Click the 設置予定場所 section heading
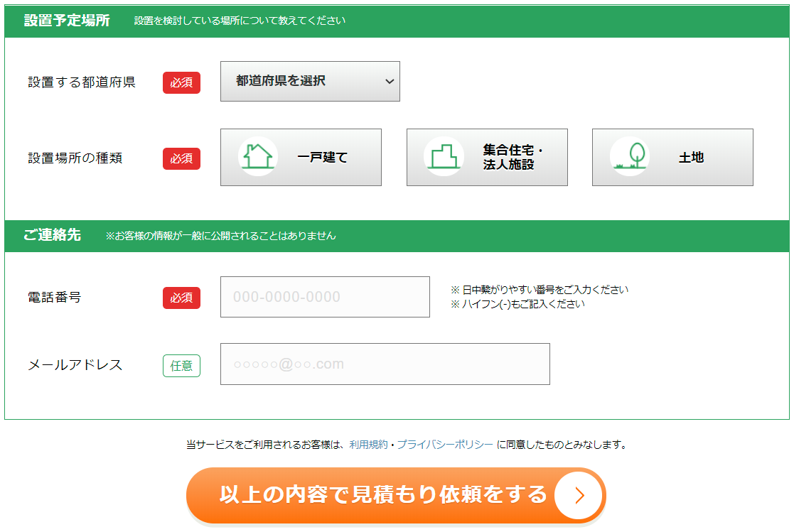Screen dimensions: 794x532 [x=67, y=21]
